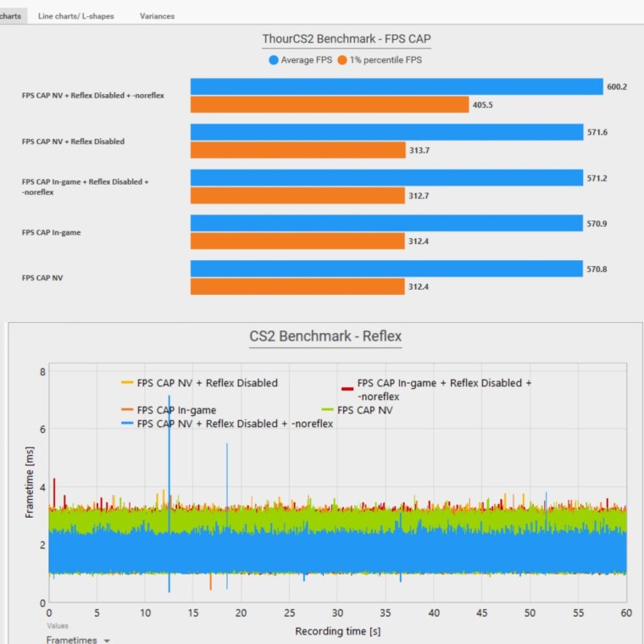Select the partially visible charts tab
The image size is (644, 644).
click(11, 16)
